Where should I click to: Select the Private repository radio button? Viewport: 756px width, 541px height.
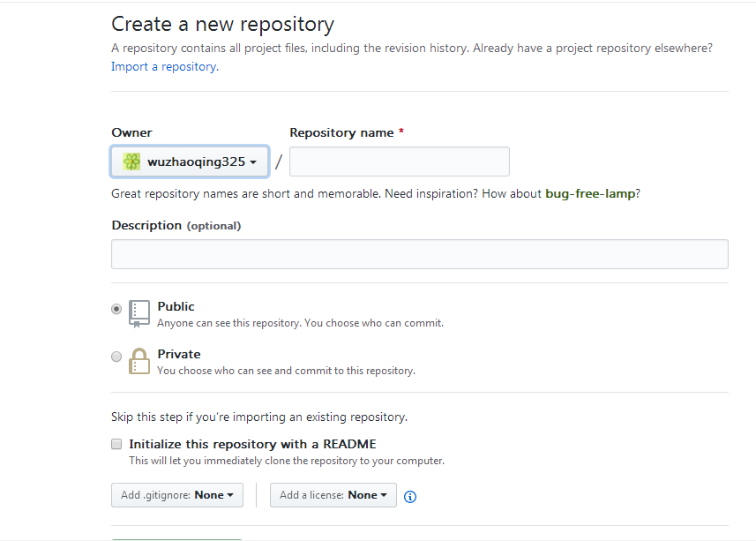click(x=116, y=357)
